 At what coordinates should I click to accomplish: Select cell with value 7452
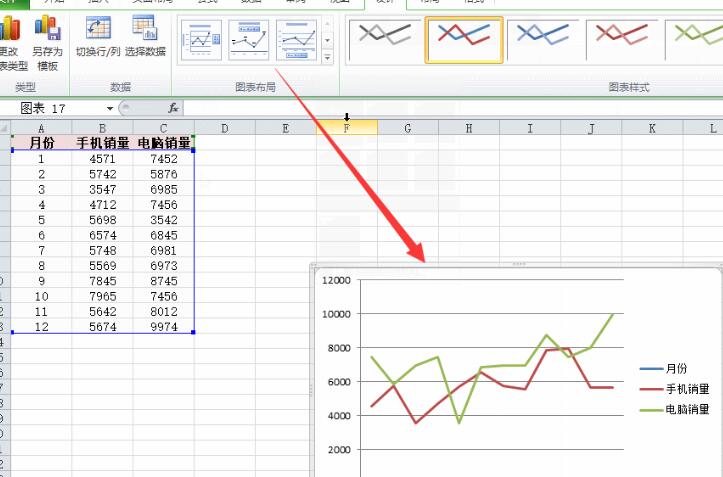164,159
